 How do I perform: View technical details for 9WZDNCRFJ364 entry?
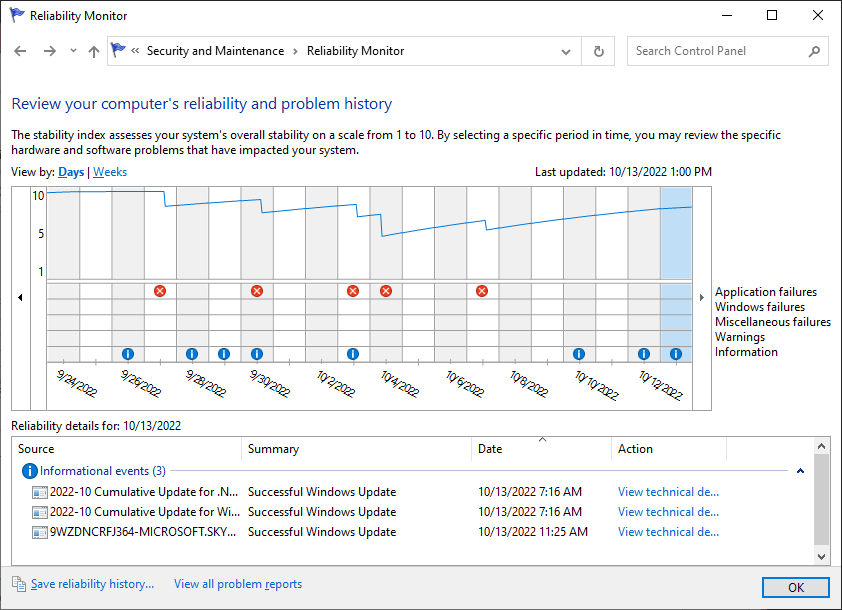(x=669, y=532)
